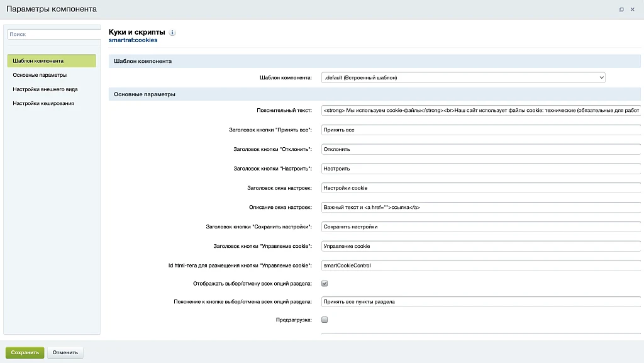The height and width of the screenshot is (363, 644).
Task: Click the info icon next to Куки и скрипты
Action: point(172,33)
